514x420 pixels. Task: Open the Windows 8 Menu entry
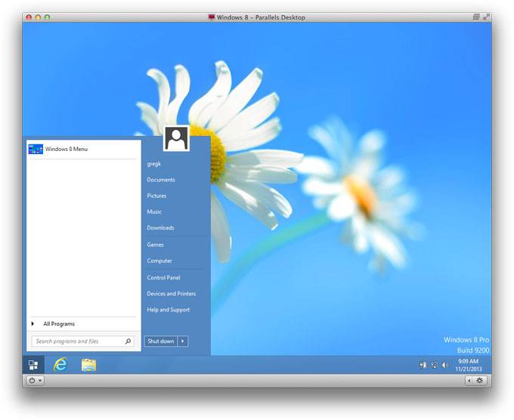(84, 149)
